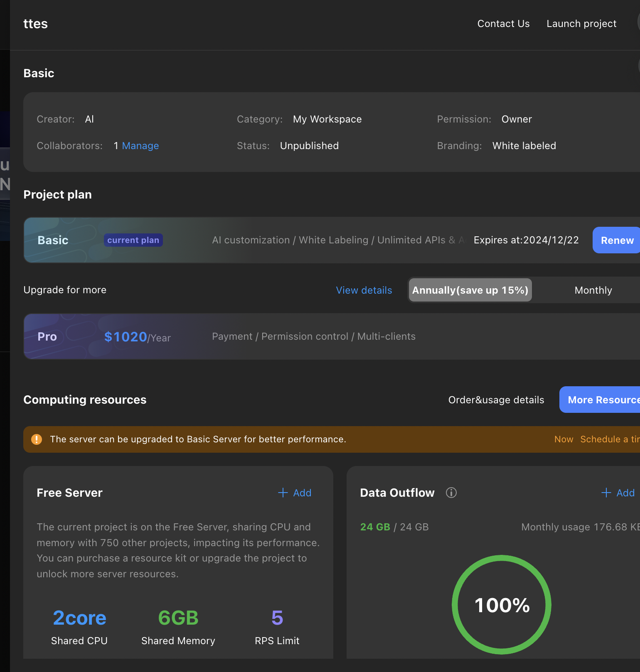Click the Computing resources heading
The image size is (640, 672).
pos(85,400)
